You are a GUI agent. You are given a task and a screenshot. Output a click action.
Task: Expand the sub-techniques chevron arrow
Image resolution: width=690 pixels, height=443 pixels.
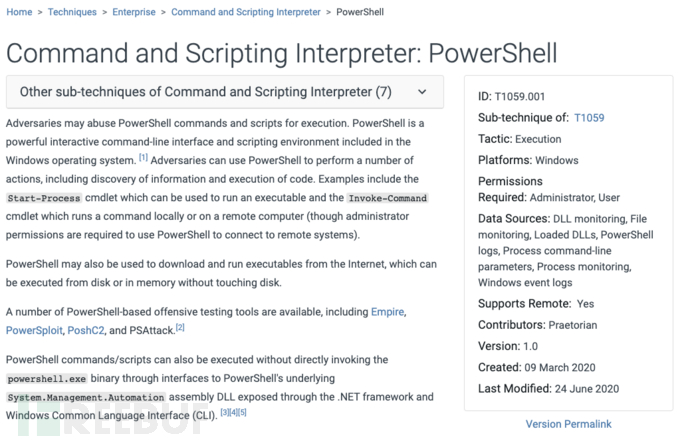click(x=422, y=92)
